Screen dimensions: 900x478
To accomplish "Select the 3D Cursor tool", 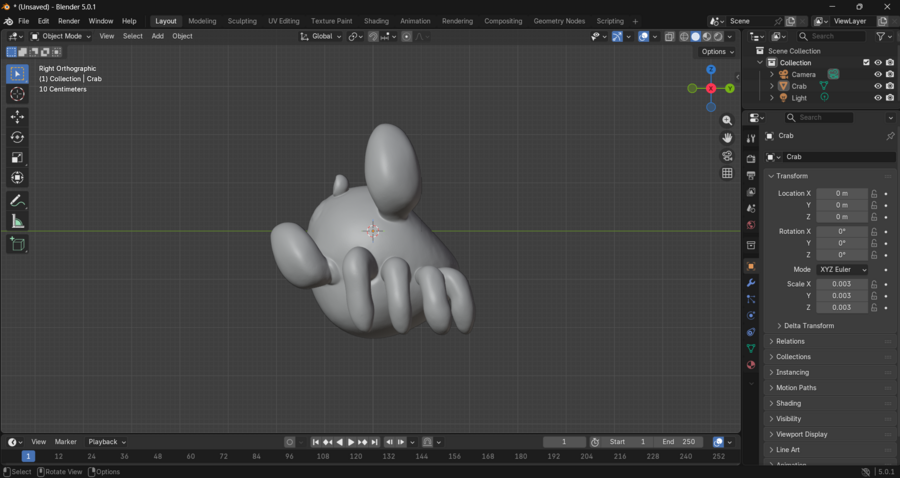I will pyautogui.click(x=17, y=94).
